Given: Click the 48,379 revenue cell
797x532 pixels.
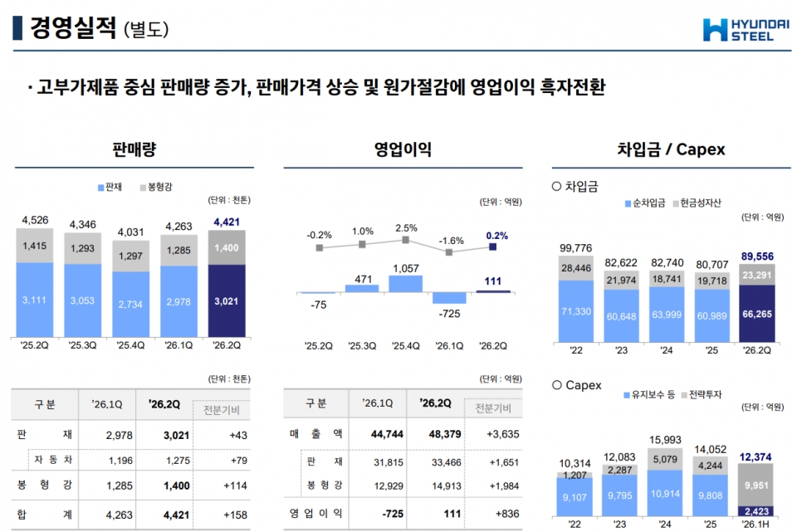Looking at the screenshot, I should [445, 434].
